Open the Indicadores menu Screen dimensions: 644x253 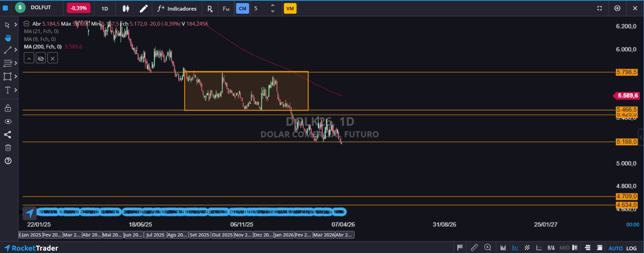pos(177,8)
